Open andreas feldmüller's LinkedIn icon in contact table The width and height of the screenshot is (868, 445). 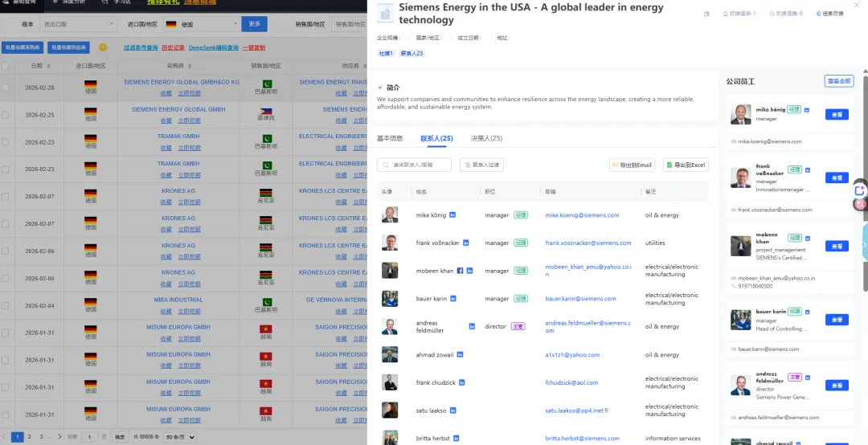coord(472,326)
